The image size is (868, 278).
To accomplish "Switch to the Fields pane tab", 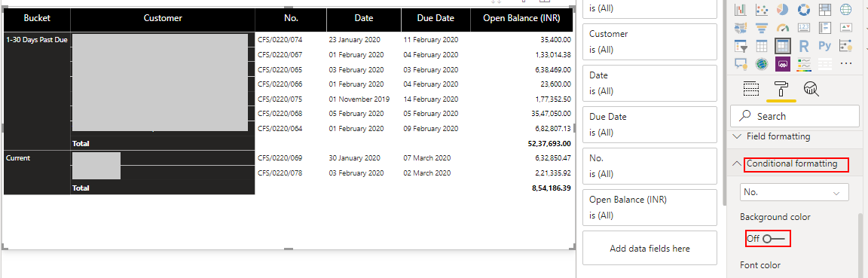I will point(750,89).
